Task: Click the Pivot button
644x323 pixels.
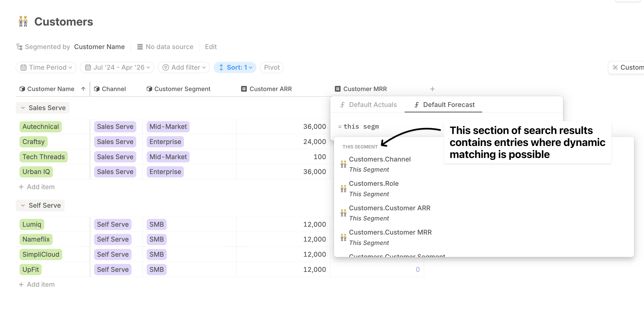Action: [x=272, y=67]
